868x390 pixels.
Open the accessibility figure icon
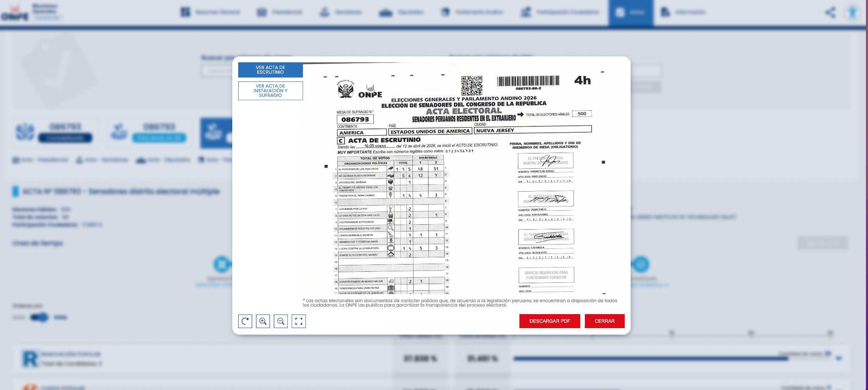click(x=852, y=12)
